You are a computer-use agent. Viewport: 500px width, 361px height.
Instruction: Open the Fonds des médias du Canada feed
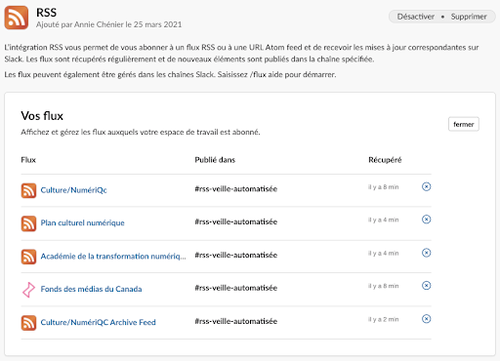coord(91,289)
